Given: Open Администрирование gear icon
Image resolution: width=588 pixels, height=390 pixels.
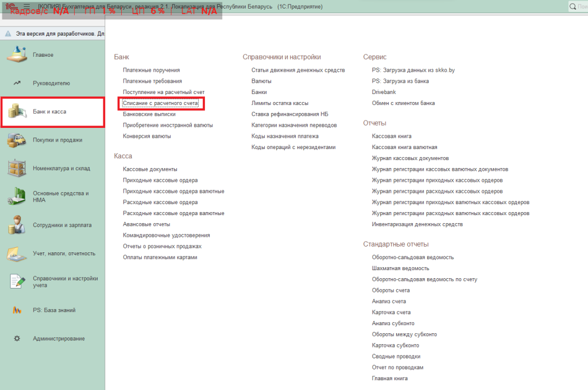Looking at the screenshot, I should point(17,338).
